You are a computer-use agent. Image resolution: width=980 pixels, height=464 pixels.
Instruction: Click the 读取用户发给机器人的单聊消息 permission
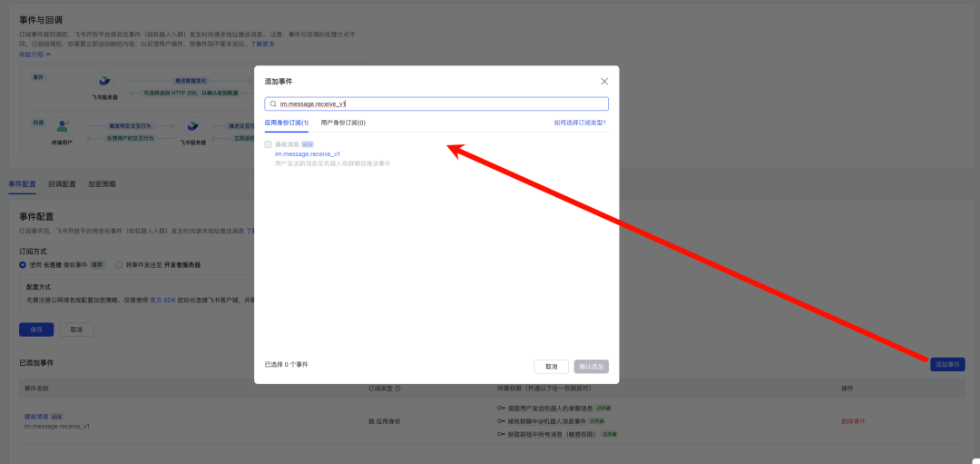tap(549, 409)
